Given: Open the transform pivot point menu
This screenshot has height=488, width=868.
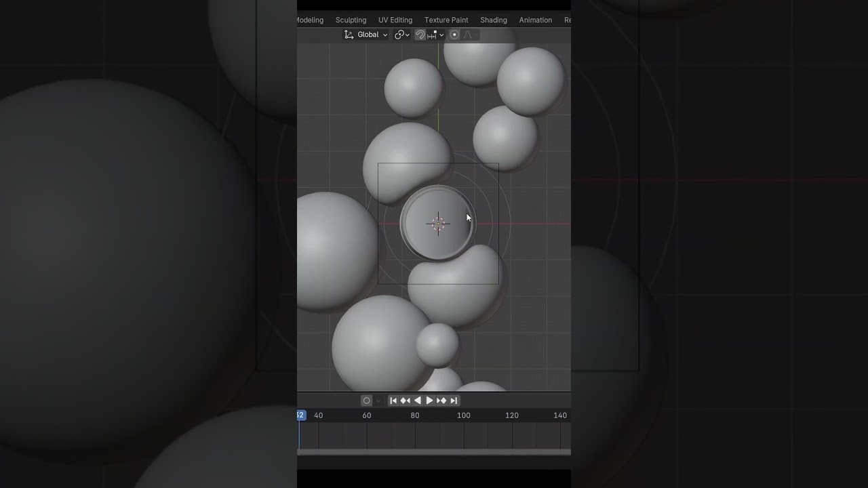Looking at the screenshot, I should (402, 35).
